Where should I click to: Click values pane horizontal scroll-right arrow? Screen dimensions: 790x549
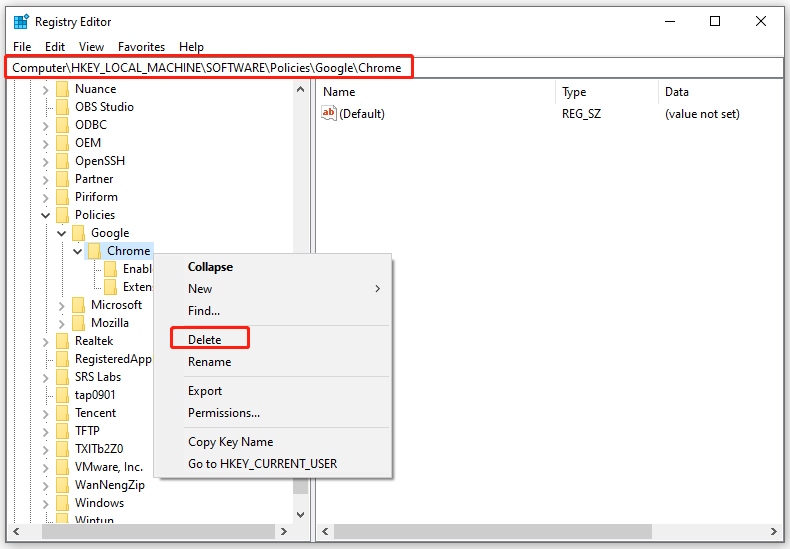(x=774, y=531)
